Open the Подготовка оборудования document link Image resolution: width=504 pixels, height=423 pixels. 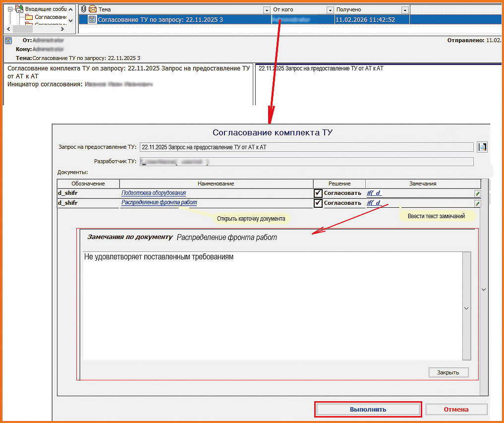[x=154, y=193]
